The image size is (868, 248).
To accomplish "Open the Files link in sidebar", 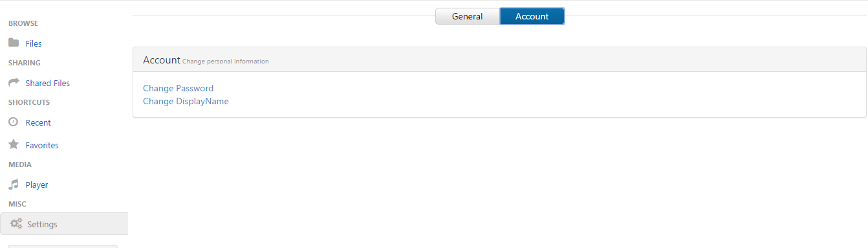I will 34,44.
